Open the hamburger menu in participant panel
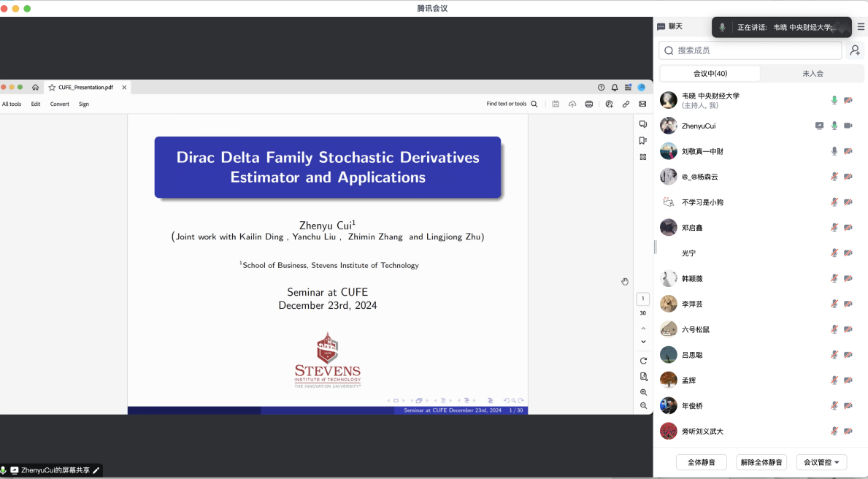The height and width of the screenshot is (479, 868). point(861,26)
